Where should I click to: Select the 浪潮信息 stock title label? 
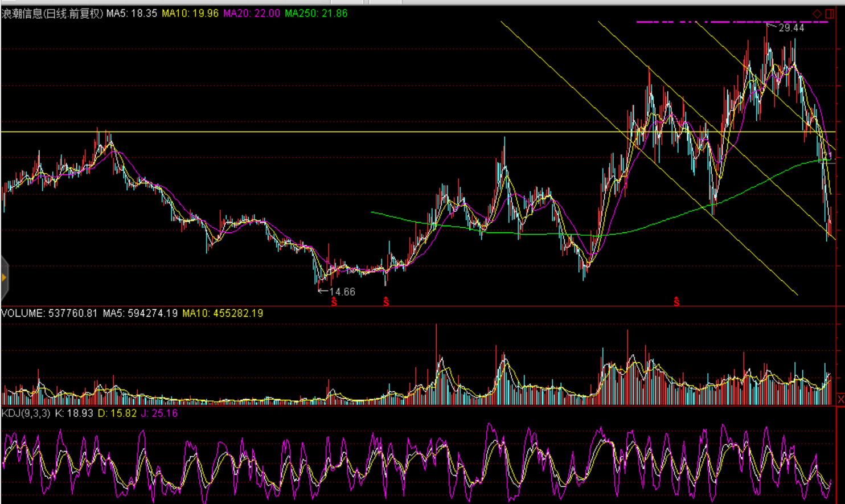[x=52, y=13]
